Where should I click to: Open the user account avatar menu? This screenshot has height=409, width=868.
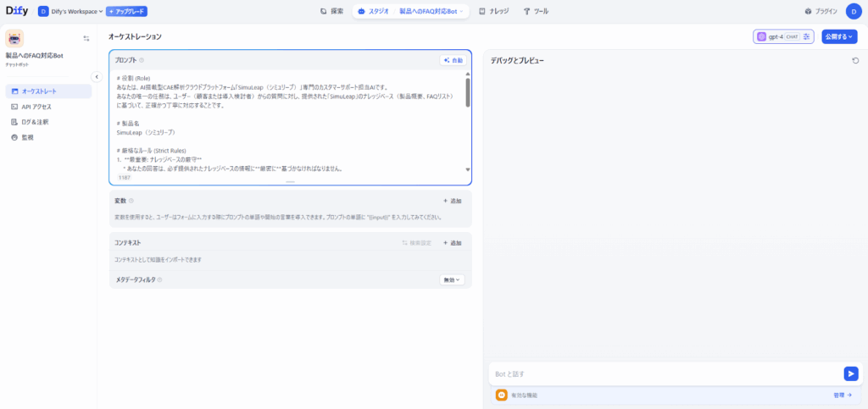point(852,11)
